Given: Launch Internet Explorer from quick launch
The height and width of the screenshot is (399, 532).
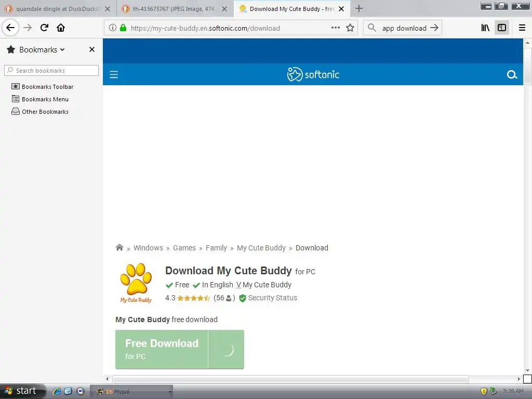Looking at the screenshot, I should click(x=57, y=391).
